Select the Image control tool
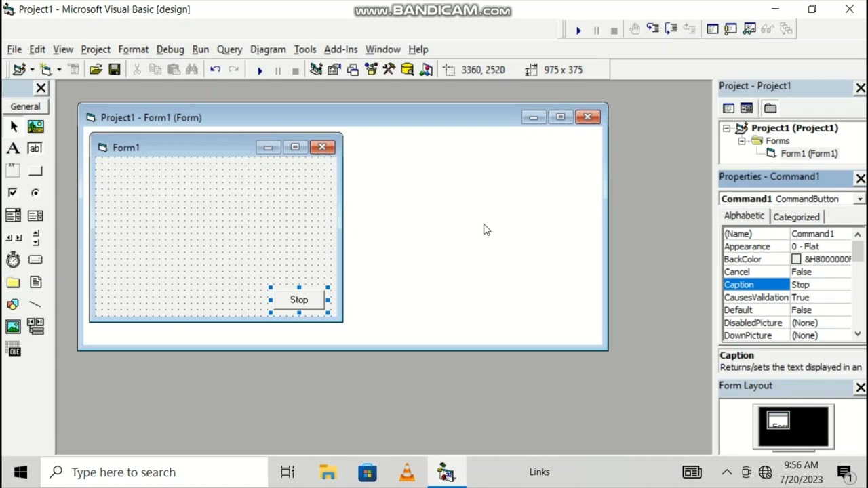The width and height of the screenshot is (868, 488). pos(13,327)
